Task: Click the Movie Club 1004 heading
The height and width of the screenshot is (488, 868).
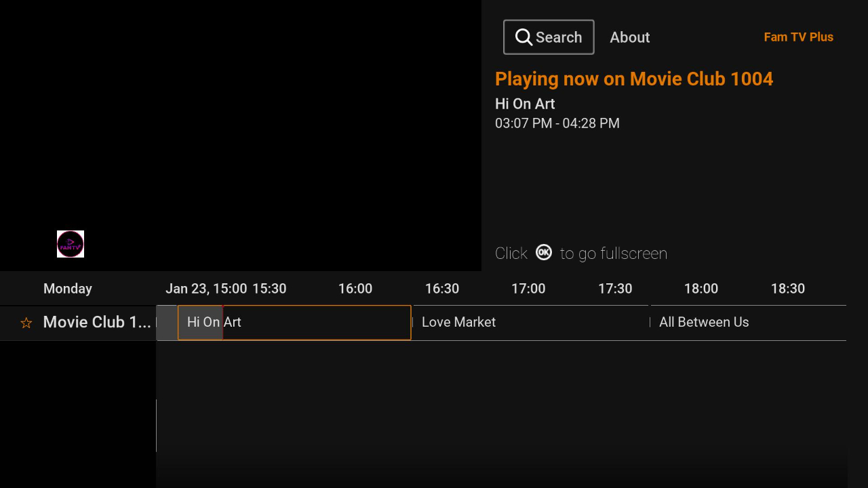Action: click(634, 79)
